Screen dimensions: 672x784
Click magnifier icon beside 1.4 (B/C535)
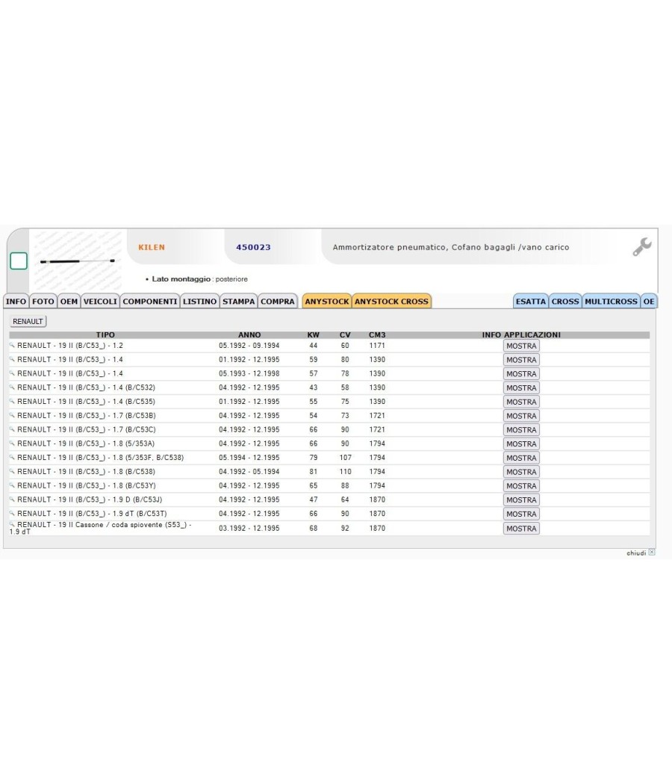pos(12,401)
